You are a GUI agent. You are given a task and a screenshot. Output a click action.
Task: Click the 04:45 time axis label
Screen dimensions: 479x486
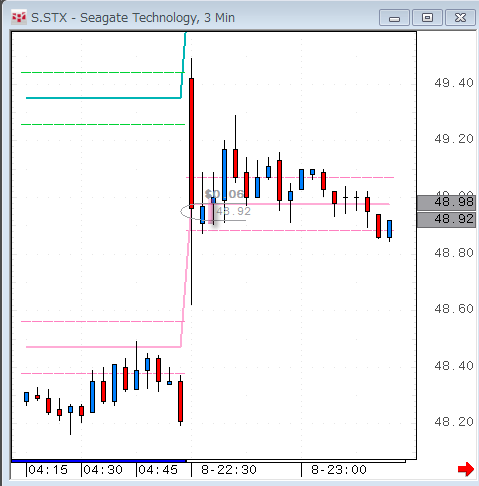[158, 470]
